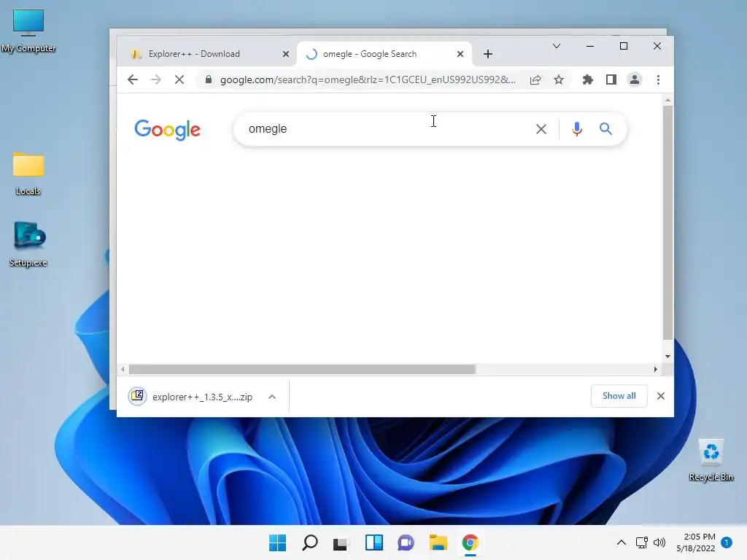Viewport: 747px width, 560px height.
Task: Share this page using the share icon
Action: pos(535,79)
